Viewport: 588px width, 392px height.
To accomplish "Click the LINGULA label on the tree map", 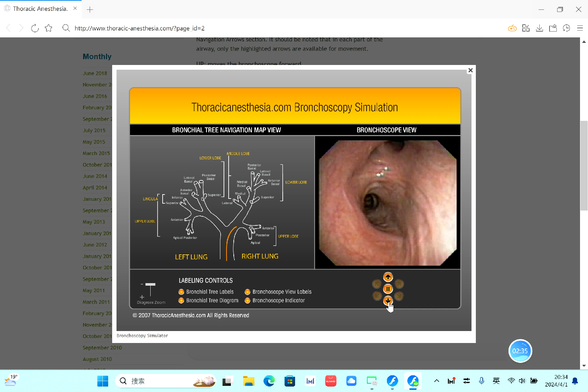I will (150, 199).
